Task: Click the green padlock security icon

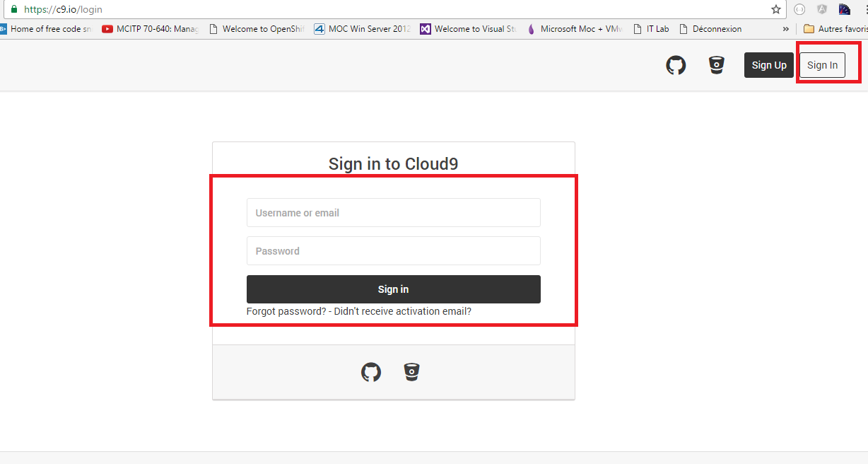Action: pos(13,9)
